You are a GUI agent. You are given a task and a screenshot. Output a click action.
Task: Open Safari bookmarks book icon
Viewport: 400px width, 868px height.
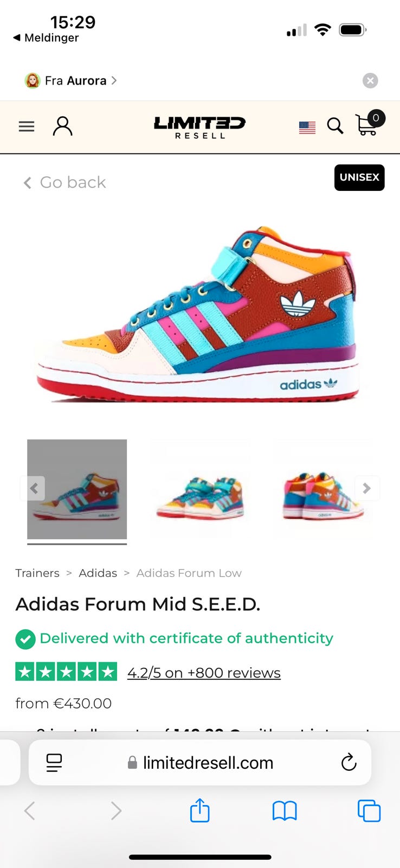pos(285,811)
